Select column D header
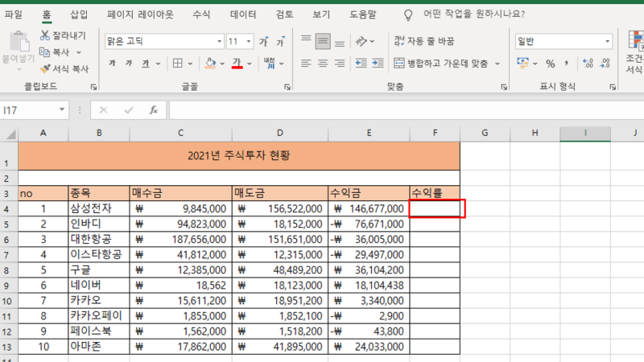The image size is (644, 362). point(279,133)
